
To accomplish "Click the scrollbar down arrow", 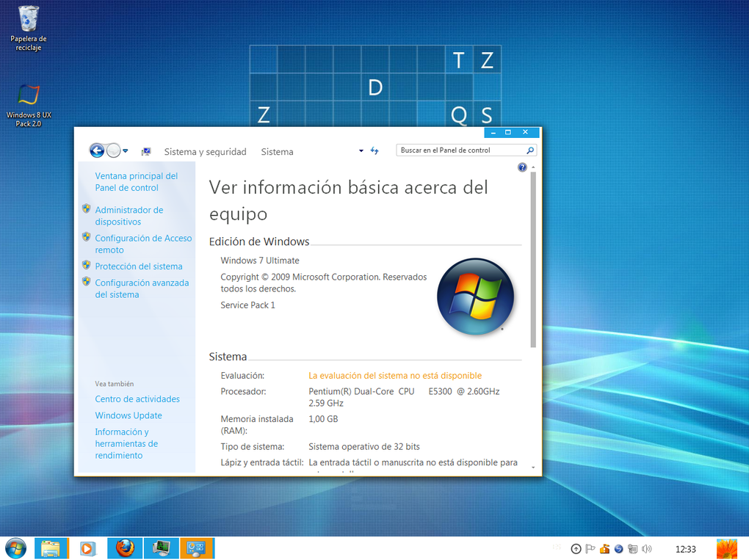I will (533, 468).
